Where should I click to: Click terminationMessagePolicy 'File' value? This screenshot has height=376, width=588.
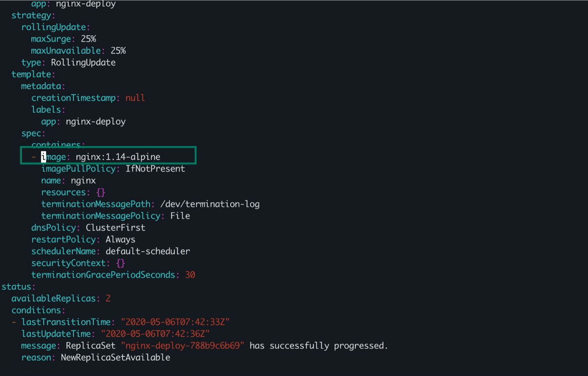[x=180, y=216]
